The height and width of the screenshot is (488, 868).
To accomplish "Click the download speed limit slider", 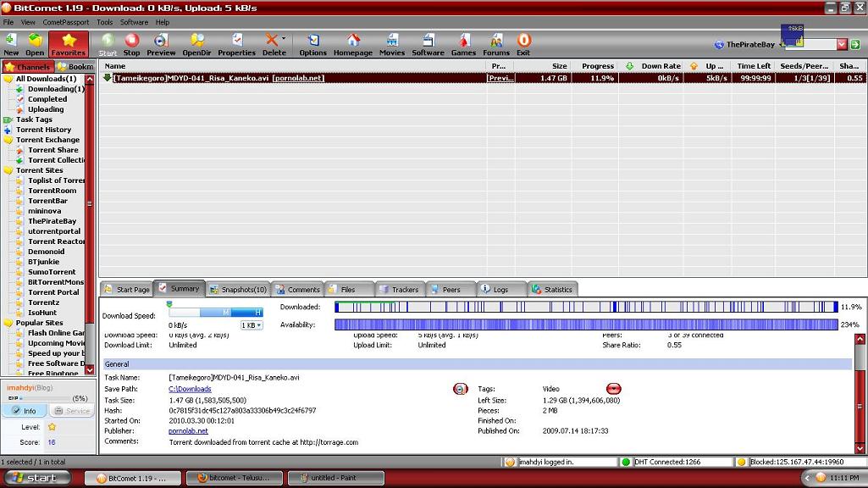I will tap(217, 313).
